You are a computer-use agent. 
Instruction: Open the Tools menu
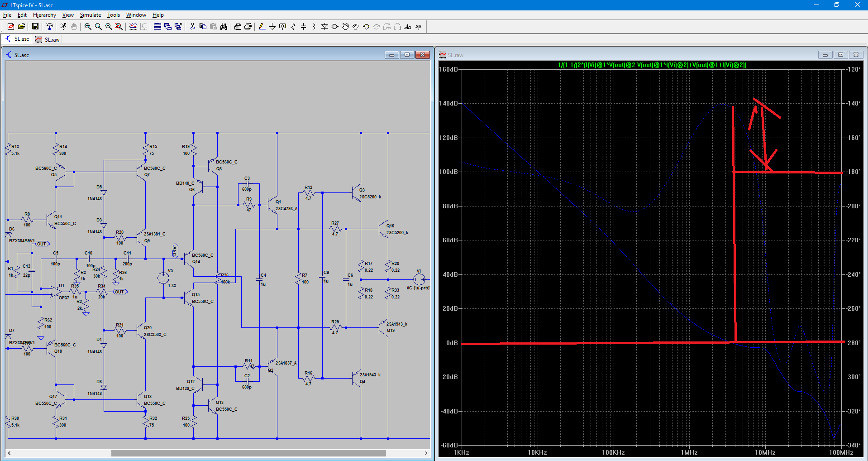coord(113,15)
